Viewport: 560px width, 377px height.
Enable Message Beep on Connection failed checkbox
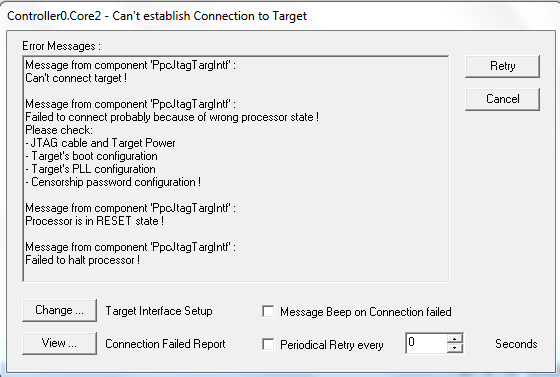coord(268,311)
